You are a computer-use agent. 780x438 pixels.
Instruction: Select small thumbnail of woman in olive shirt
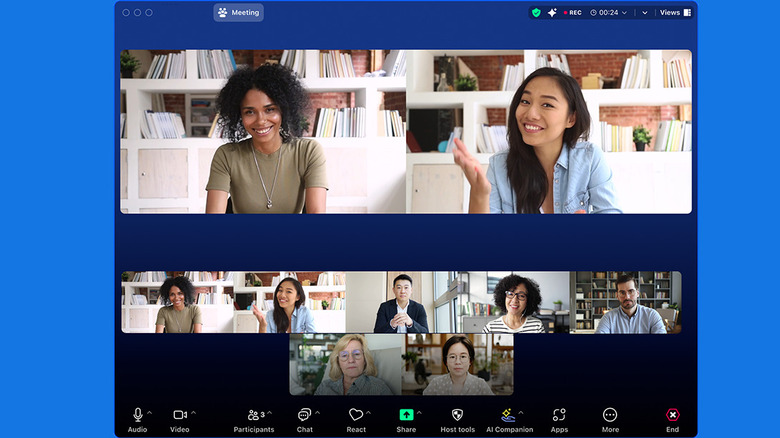click(178, 302)
